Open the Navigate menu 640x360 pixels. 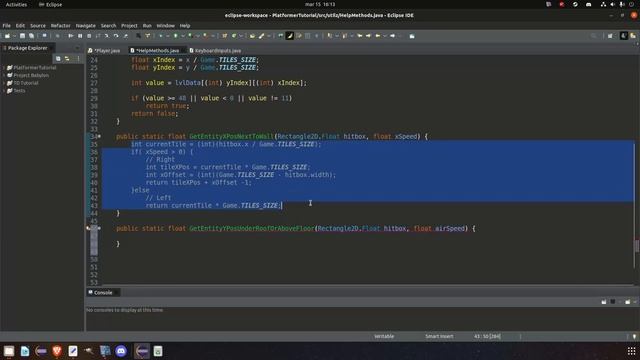(85, 25)
